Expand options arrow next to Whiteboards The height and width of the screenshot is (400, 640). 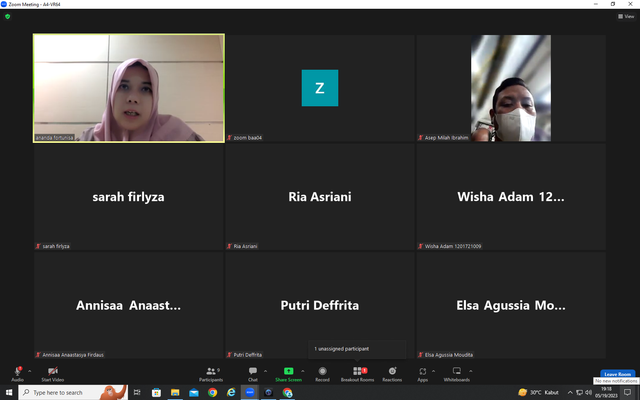(x=471, y=371)
